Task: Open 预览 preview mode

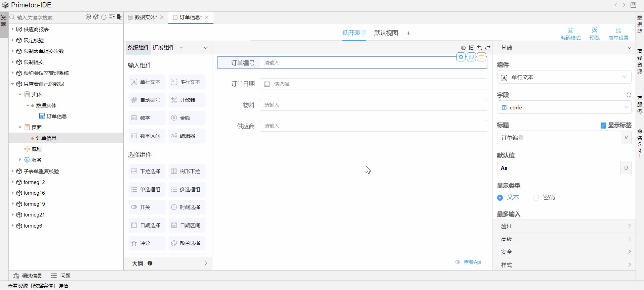Action: [594, 34]
